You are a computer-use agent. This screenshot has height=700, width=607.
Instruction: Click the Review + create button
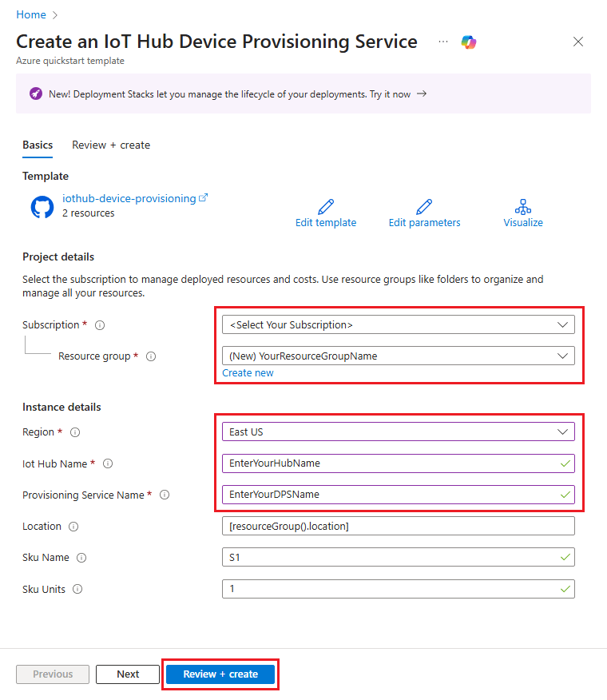(x=220, y=674)
